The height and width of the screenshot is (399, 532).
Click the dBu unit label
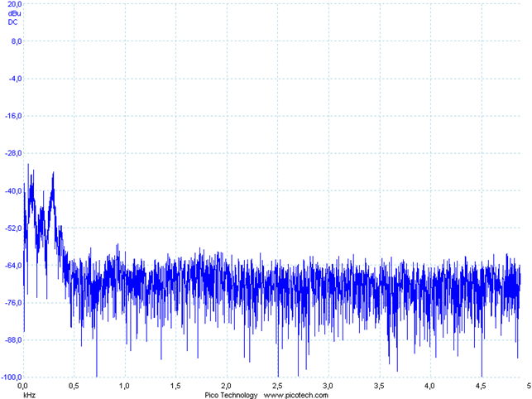(x=14, y=13)
